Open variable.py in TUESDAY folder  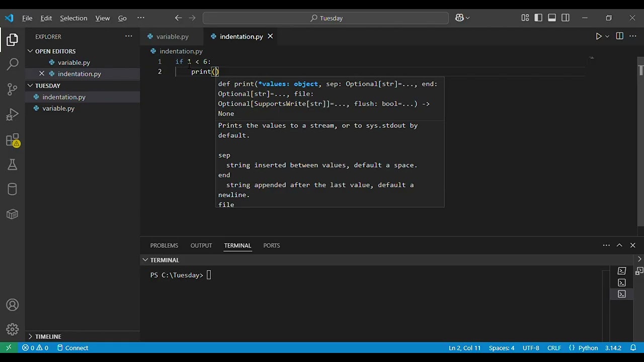pos(58,108)
